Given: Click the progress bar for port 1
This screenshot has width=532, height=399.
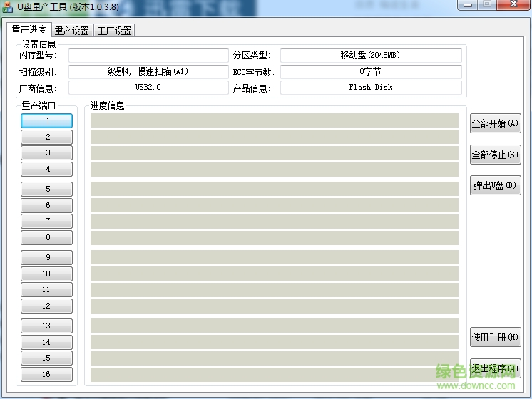Looking at the screenshot, I should [275, 120].
